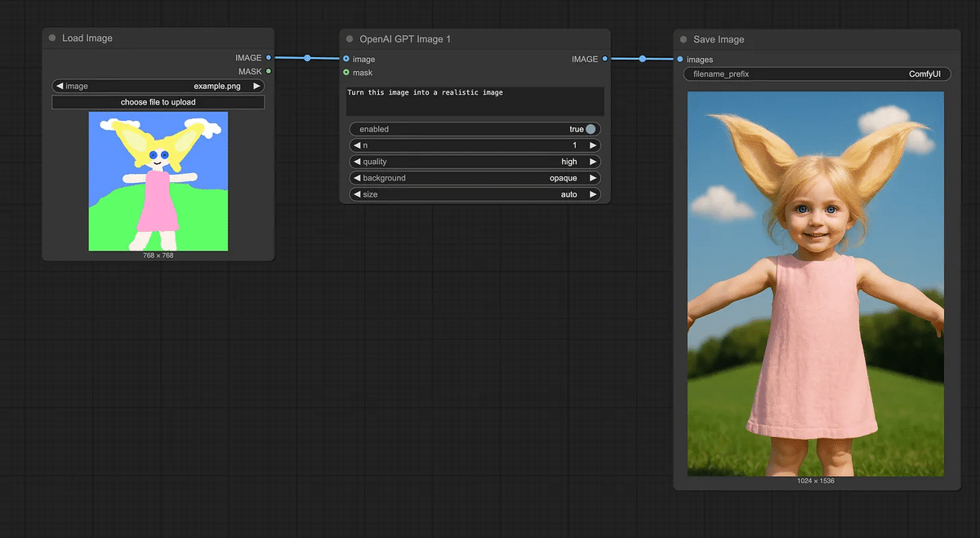
Task: Switch to previous file in image selector
Action: pos(60,86)
